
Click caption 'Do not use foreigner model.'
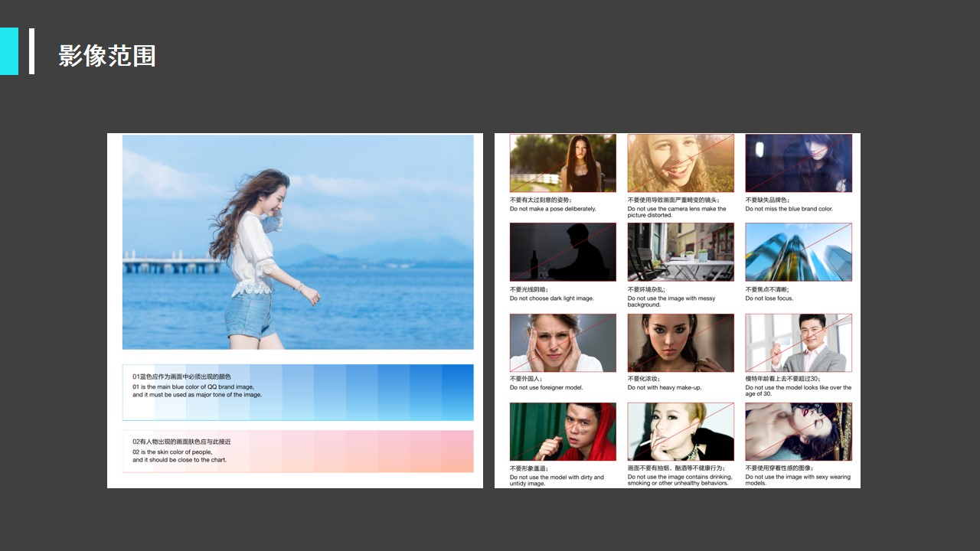[547, 387]
